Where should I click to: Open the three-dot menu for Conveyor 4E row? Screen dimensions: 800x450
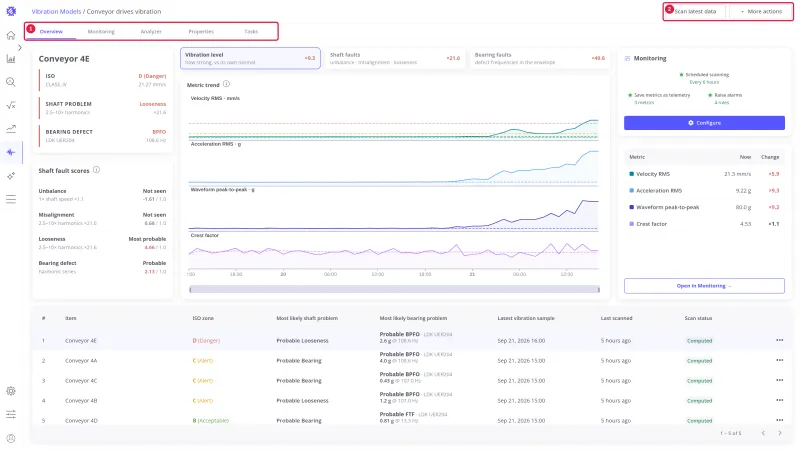[779, 340]
